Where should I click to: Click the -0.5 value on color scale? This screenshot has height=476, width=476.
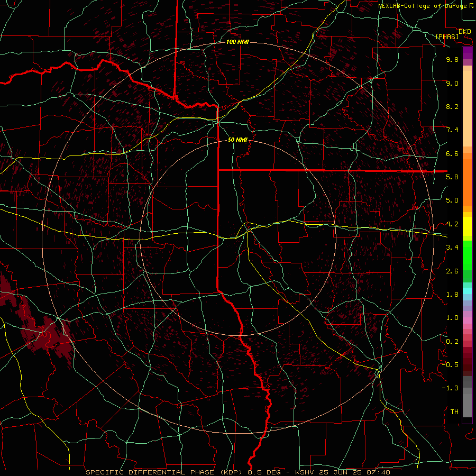point(450,365)
